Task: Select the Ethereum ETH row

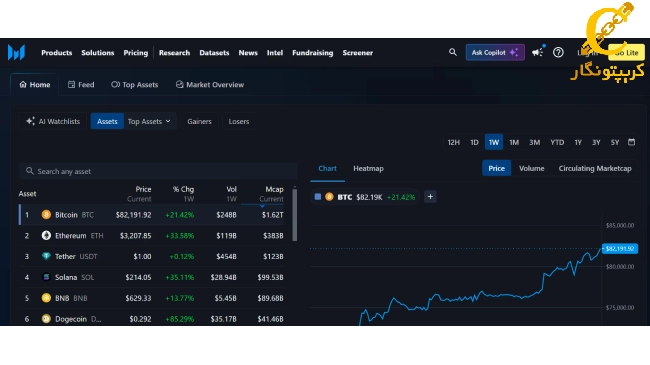Action: [152, 235]
